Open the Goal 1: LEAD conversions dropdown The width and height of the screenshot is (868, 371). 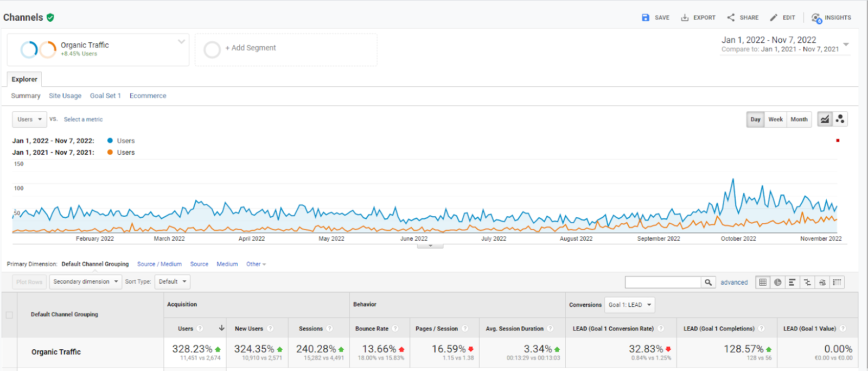(629, 305)
